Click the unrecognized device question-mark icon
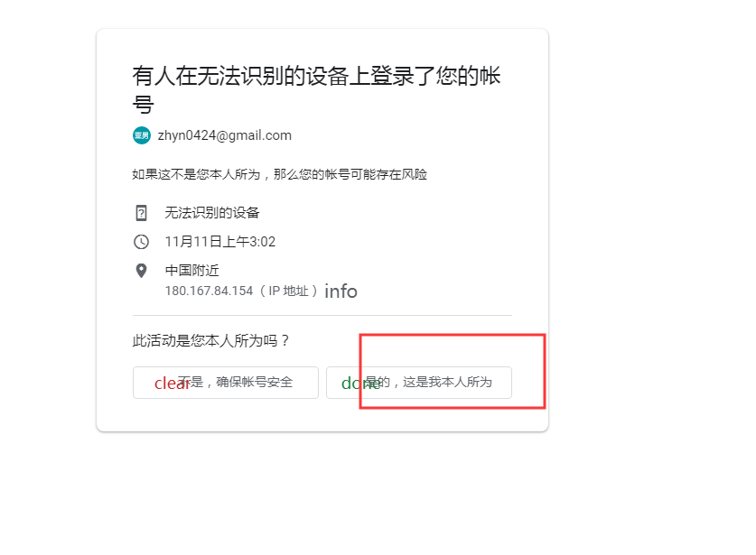 (141, 213)
